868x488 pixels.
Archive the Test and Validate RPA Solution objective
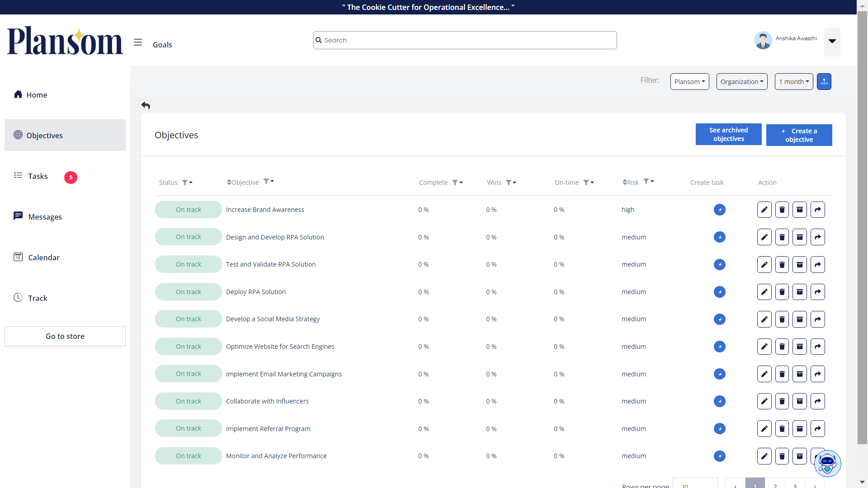[799, 265]
